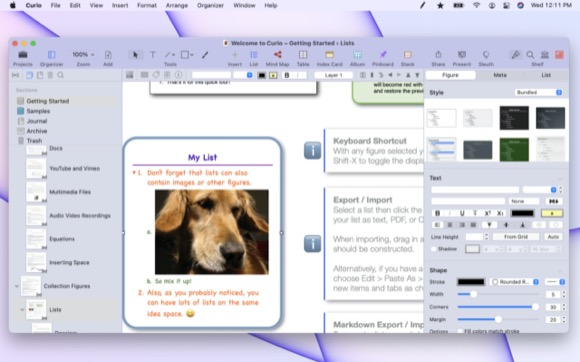Open the inspector icon in the Shelf
This screenshot has height=362, width=580.
tap(515, 55)
